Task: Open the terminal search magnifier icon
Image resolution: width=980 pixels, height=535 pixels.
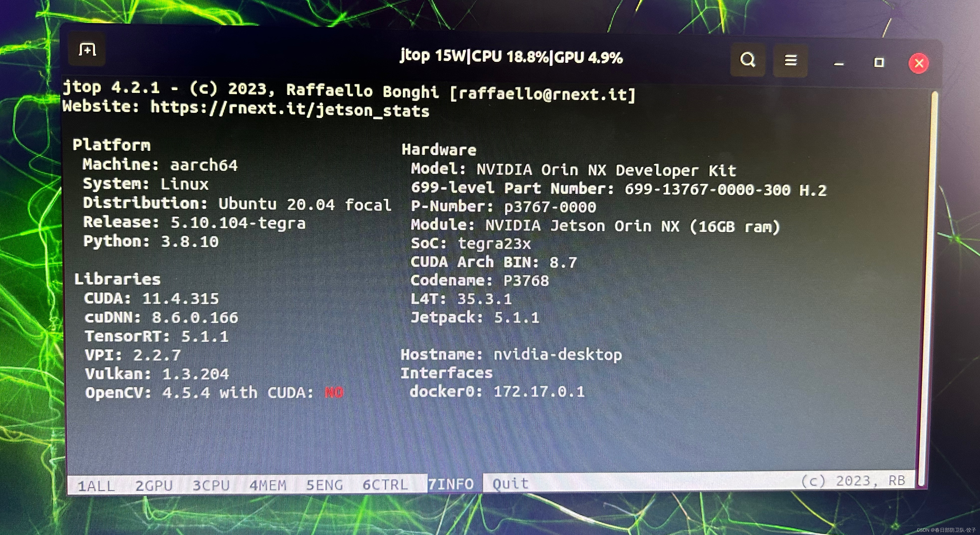Action: coord(748,60)
